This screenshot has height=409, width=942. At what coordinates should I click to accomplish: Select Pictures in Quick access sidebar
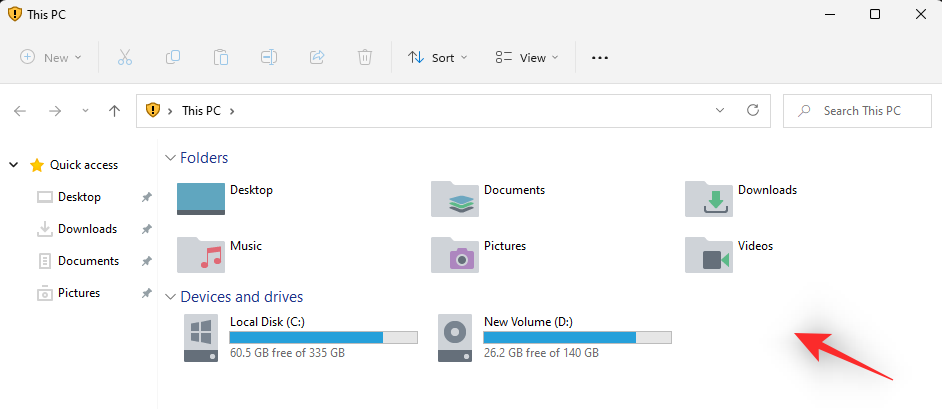79,293
